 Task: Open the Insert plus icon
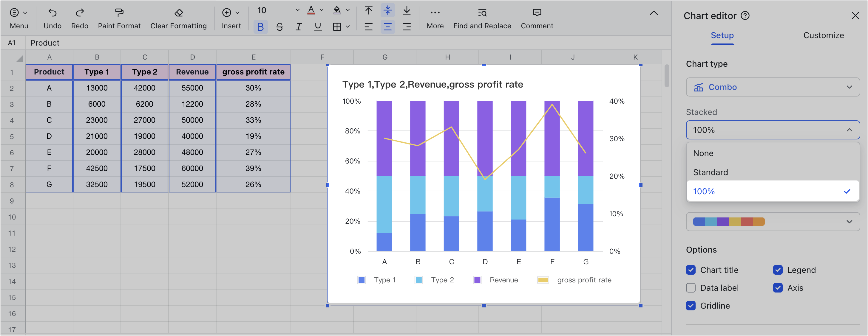pos(227,13)
